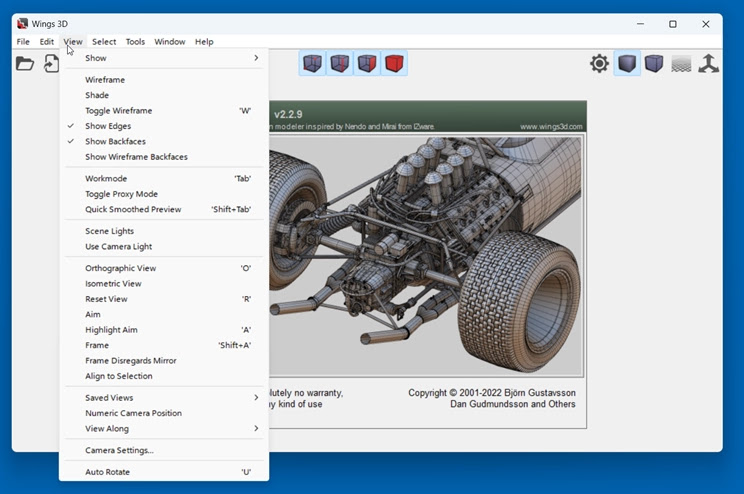Expand the Show submenu
This screenshot has width=744, height=494.
coord(164,58)
